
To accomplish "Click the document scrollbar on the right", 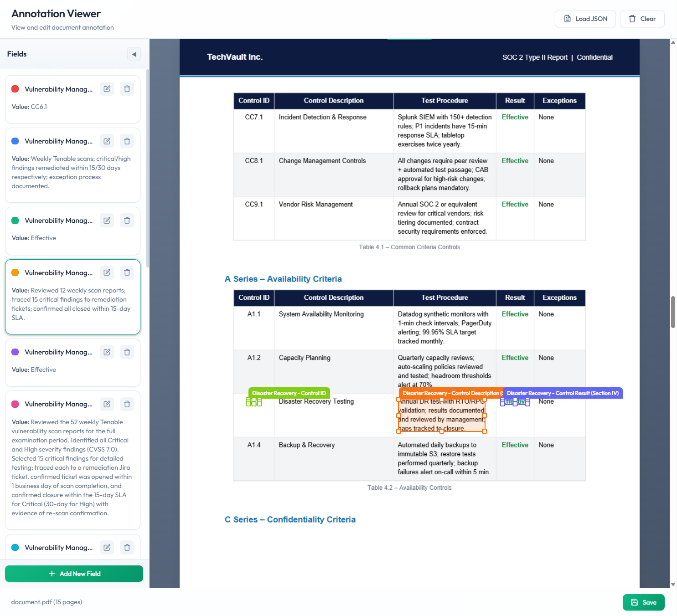I will [x=672, y=310].
